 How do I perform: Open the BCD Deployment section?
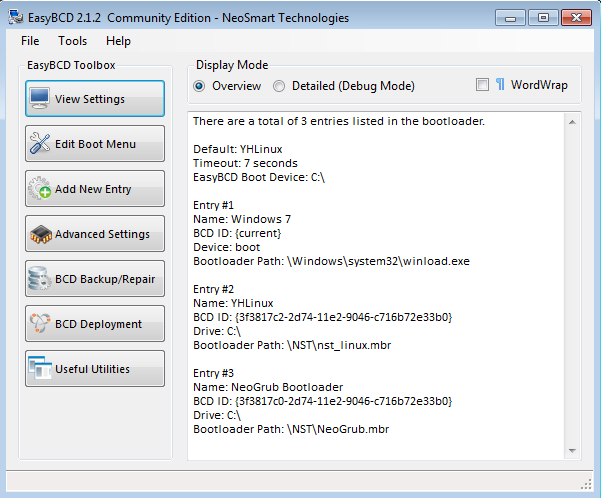(x=95, y=324)
